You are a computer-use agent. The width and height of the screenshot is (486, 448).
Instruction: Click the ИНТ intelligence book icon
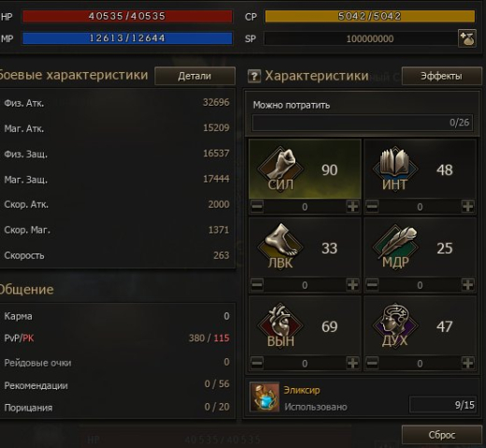tap(395, 168)
